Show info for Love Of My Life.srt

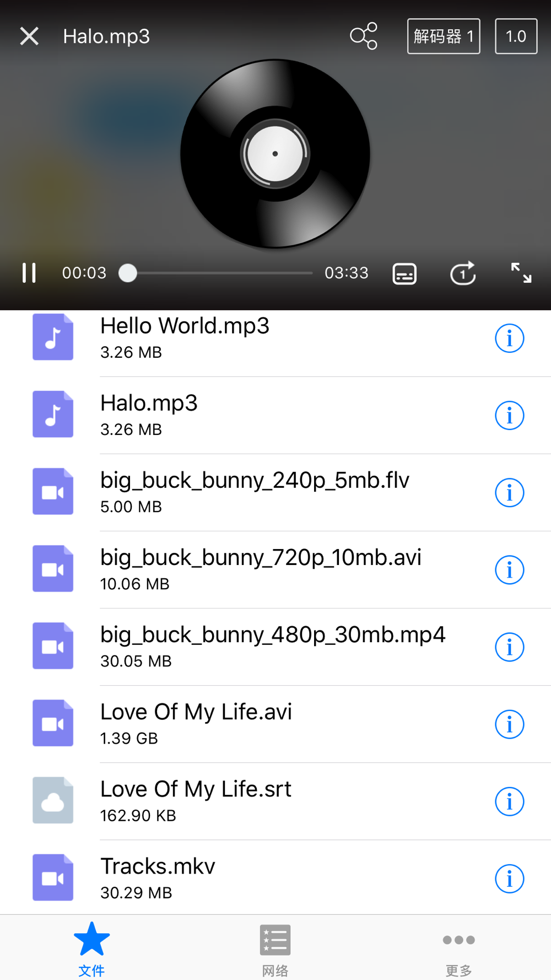[509, 801]
